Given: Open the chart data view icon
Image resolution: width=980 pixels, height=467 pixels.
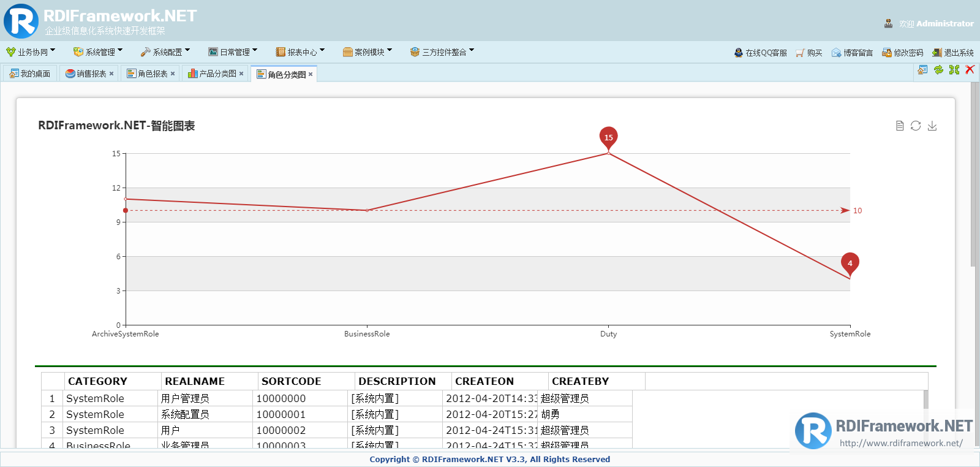Looking at the screenshot, I should point(900,126).
